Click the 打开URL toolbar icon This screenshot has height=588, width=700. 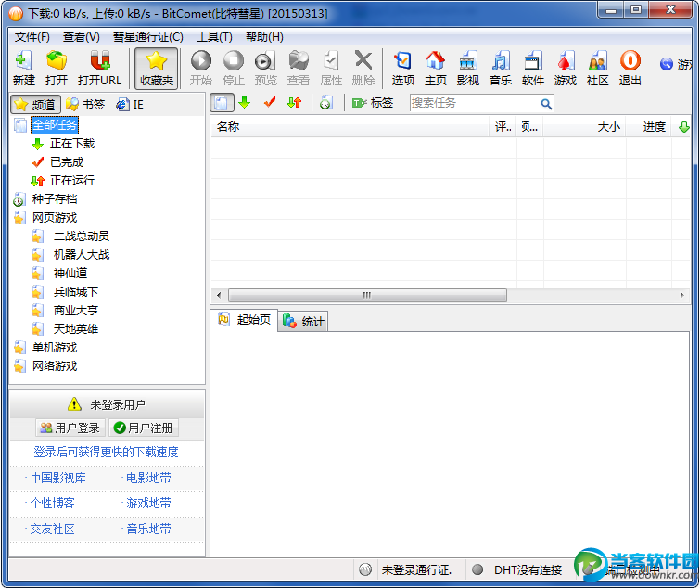(x=99, y=69)
